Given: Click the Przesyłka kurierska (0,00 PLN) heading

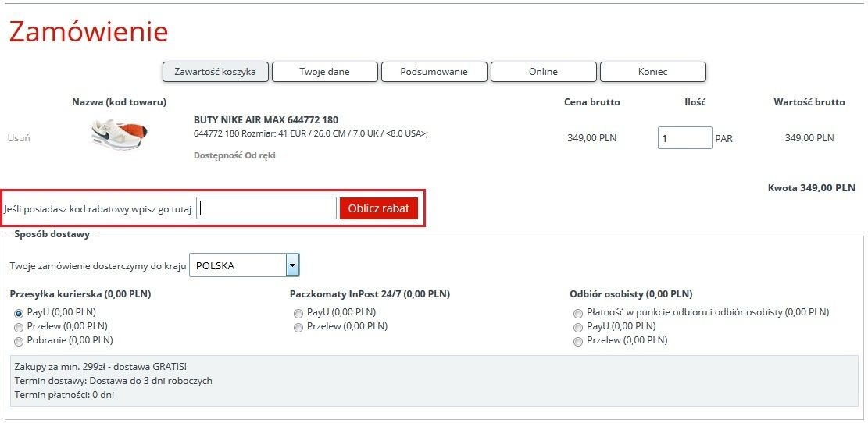Looking at the screenshot, I should pos(80,294).
